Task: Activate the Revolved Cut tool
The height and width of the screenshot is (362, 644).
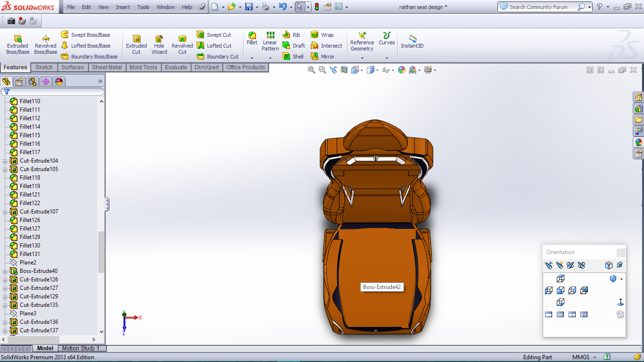Action: point(182,45)
